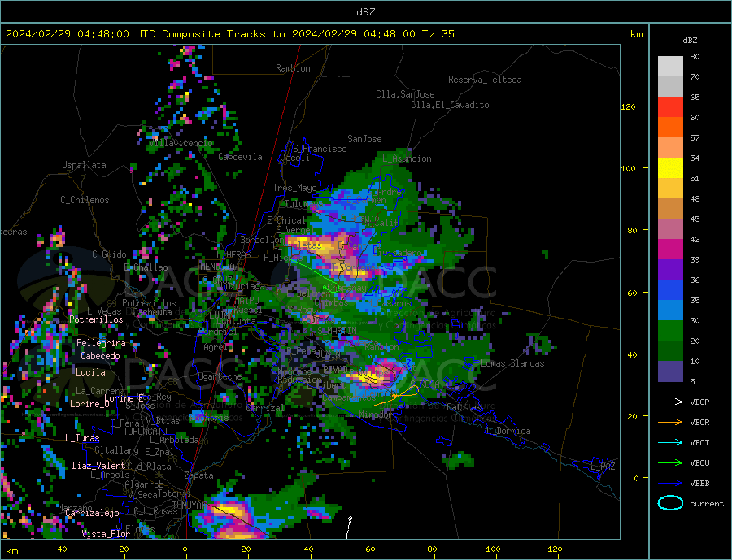732x560 pixels.
Task: Click the 60 km mark on vertical axis
Action: click(x=632, y=293)
